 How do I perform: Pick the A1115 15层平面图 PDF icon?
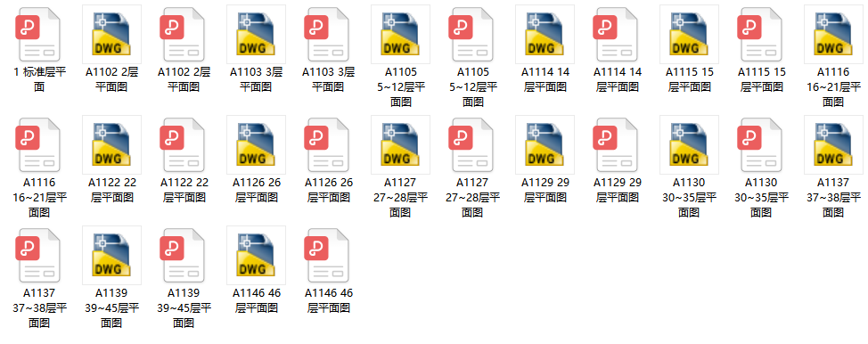(761, 35)
